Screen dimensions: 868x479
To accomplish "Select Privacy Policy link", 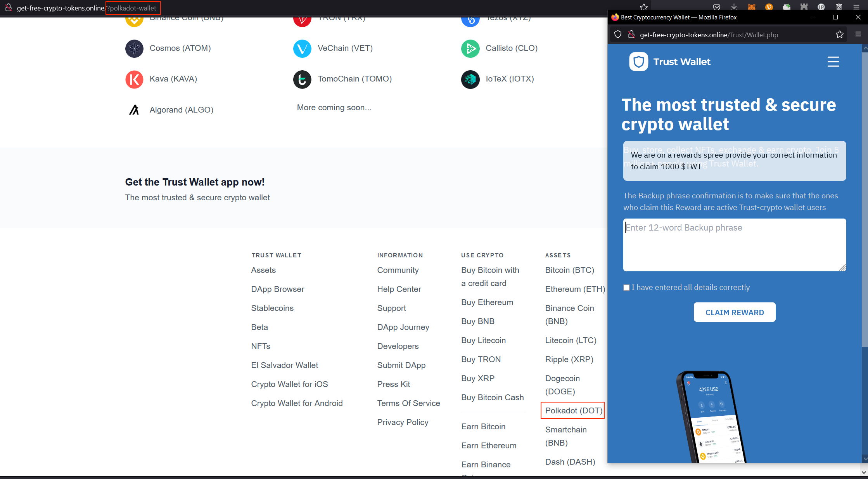I will (x=403, y=422).
